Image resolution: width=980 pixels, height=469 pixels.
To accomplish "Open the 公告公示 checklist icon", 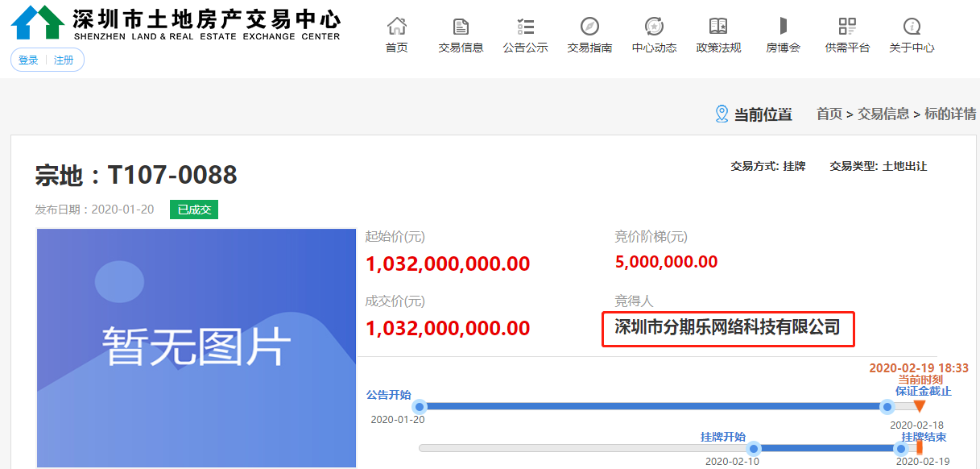I will (x=525, y=26).
